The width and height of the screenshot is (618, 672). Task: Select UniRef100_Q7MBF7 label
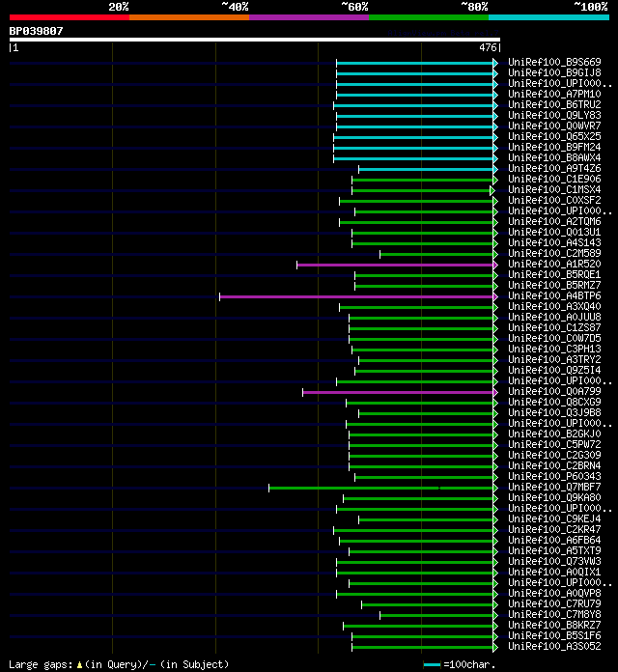point(554,487)
